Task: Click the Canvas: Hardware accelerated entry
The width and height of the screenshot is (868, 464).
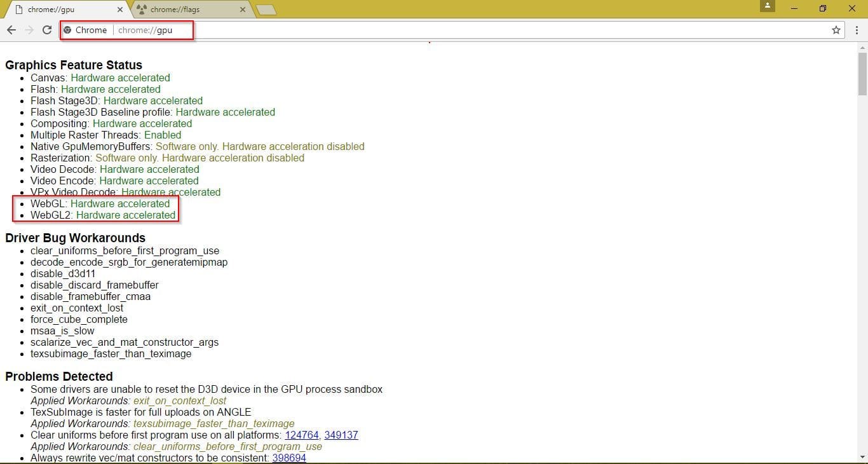Action: pos(100,78)
